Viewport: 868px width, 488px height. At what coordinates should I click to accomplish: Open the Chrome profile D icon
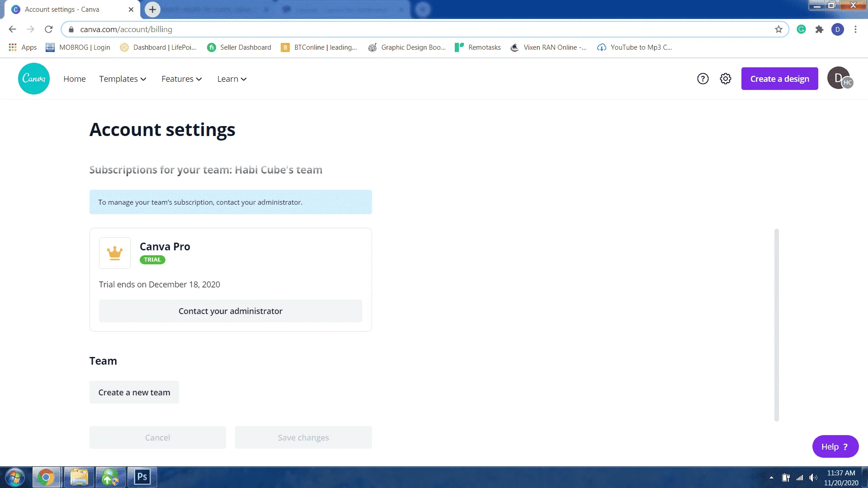[837, 29]
